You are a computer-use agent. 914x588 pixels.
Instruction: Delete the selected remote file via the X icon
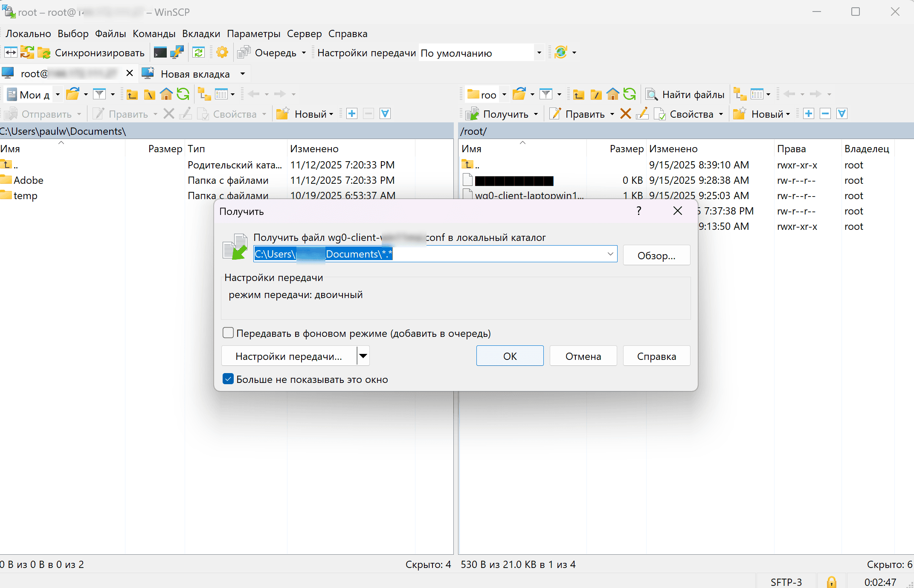(625, 114)
